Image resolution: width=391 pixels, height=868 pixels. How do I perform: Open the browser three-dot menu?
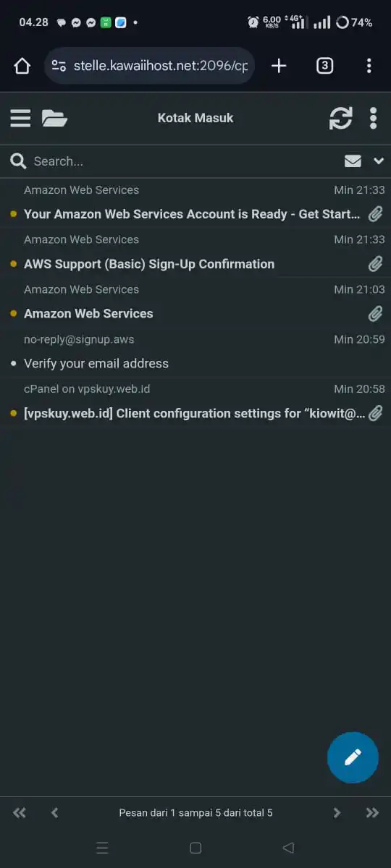pyautogui.click(x=369, y=66)
